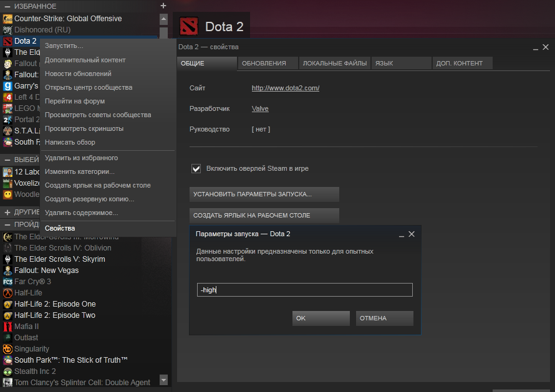
Task: Expand the ДРУГИЕ category section
Action: 7,213
